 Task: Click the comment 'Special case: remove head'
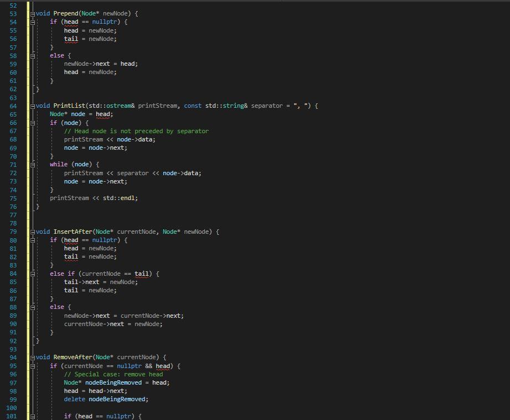click(113, 375)
